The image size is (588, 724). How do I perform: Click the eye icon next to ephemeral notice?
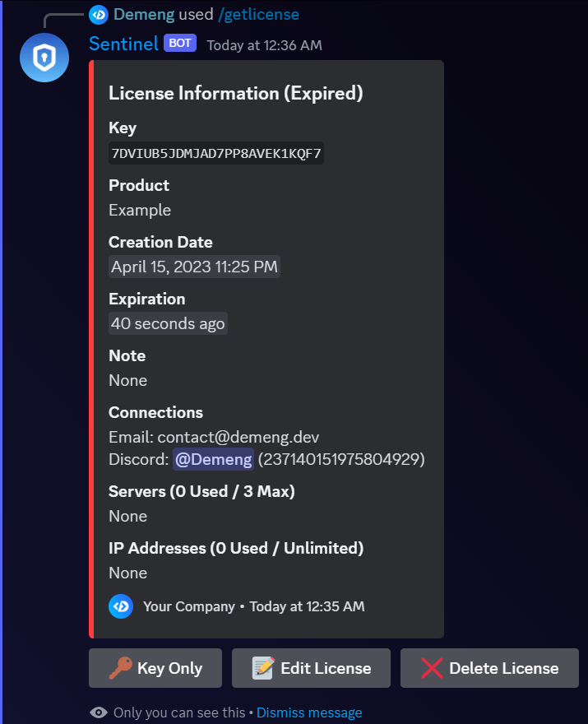100,712
